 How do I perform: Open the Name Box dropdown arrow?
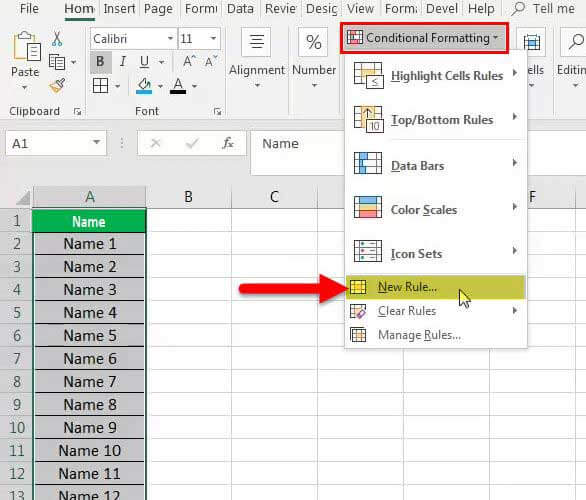(x=97, y=143)
